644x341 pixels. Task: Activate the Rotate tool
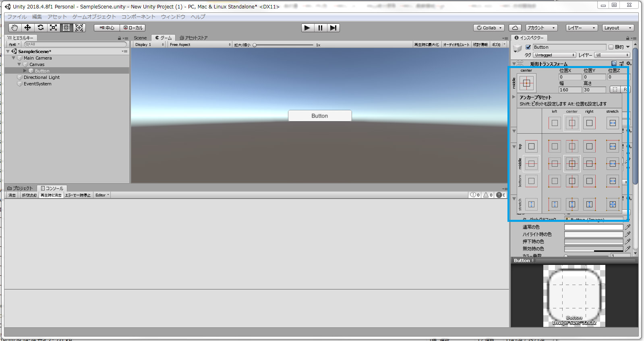point(41,28)
